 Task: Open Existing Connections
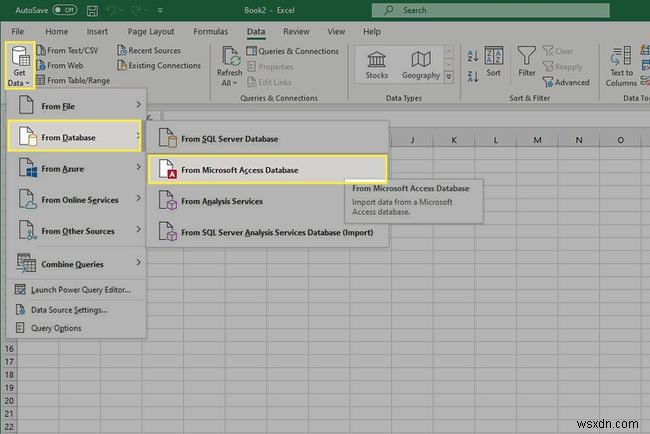[159, 65]
